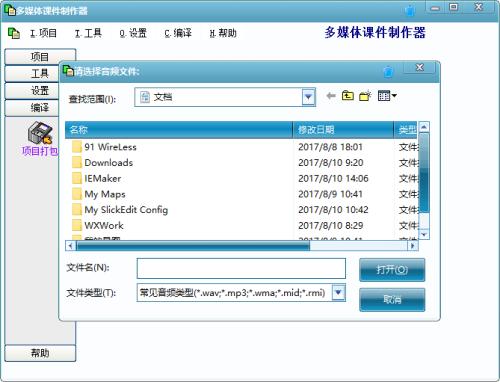Open the 工具 menu
This screenshot has width=500, height=382.
click(x=88, y=33)
